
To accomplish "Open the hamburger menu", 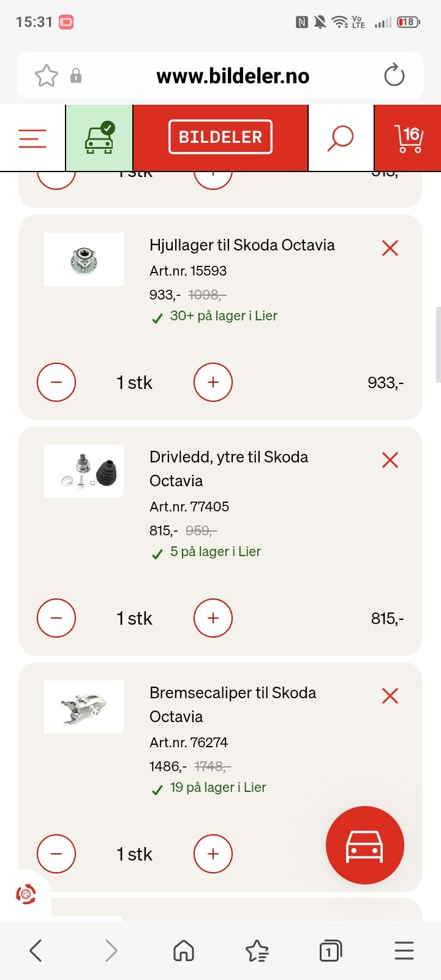I will click(x=32, y=138).
